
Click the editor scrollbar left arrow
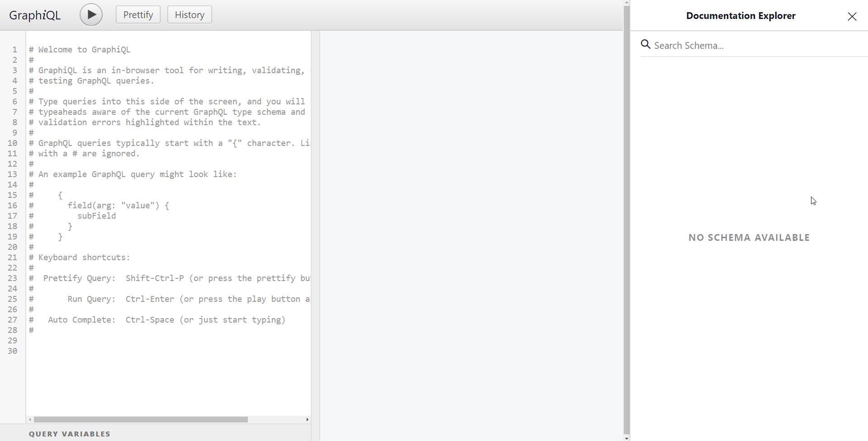point(30,420)
